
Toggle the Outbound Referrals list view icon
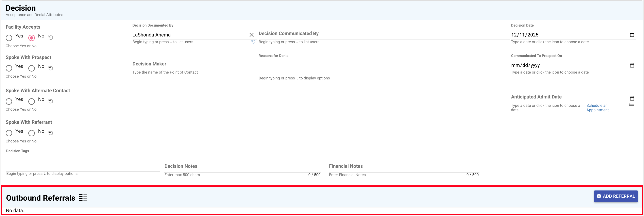coord(83,198)
